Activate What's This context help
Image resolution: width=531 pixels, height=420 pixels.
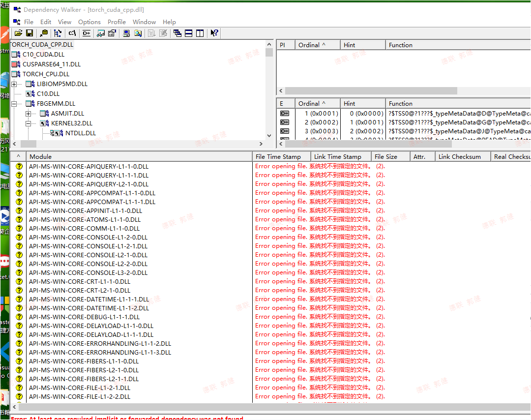[213, 33]
